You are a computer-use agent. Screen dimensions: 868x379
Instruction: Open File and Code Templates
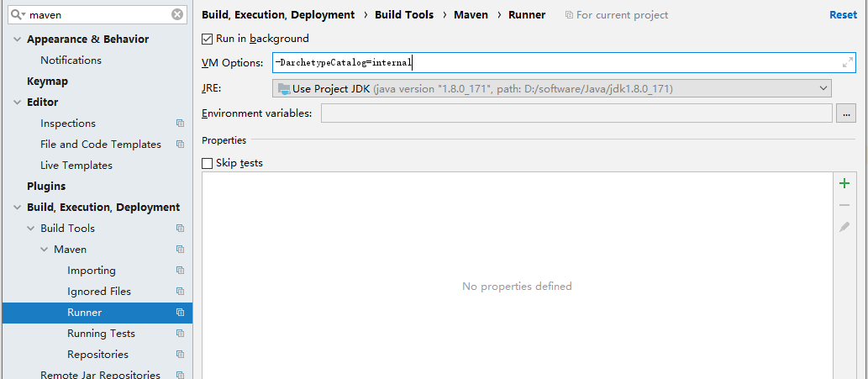pos(101,145)
